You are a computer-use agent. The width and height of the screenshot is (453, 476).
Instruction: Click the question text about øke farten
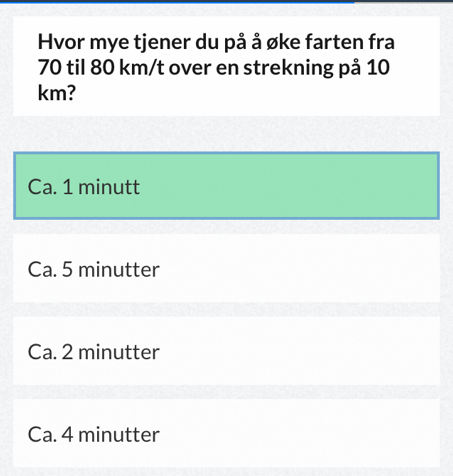[x=216, y=67]
